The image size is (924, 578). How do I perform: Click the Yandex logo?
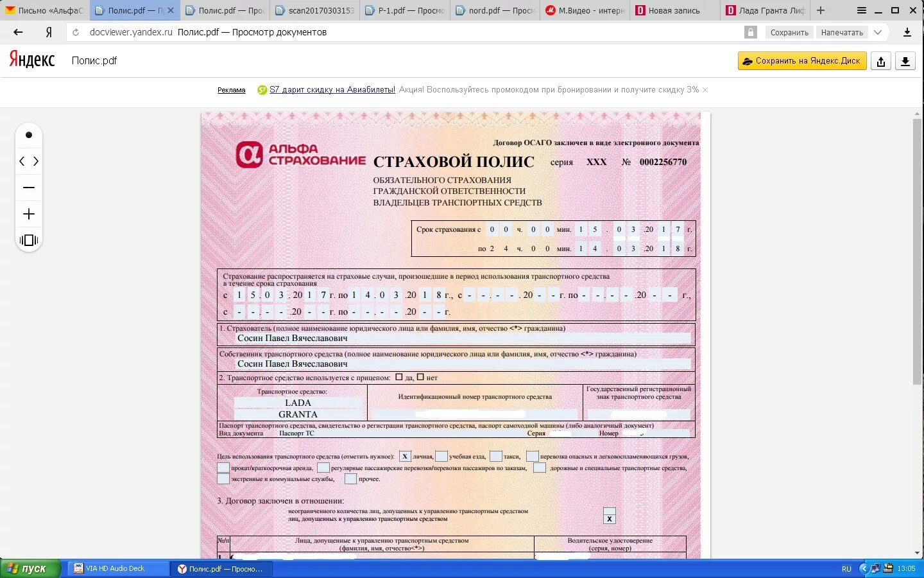[x=32, y=60]
